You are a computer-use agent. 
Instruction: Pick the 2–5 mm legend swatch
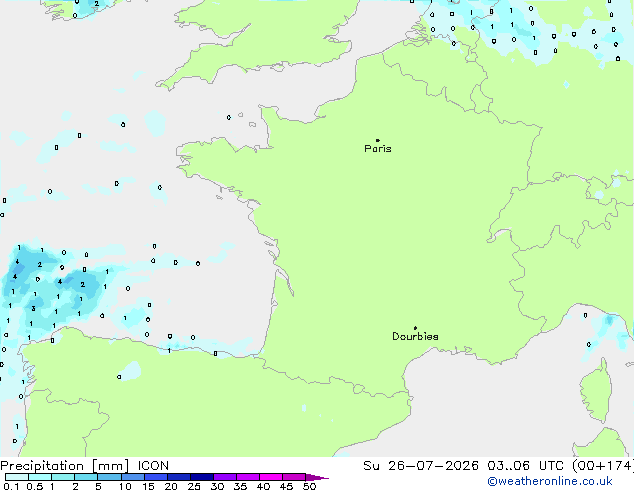pos(86,477)
